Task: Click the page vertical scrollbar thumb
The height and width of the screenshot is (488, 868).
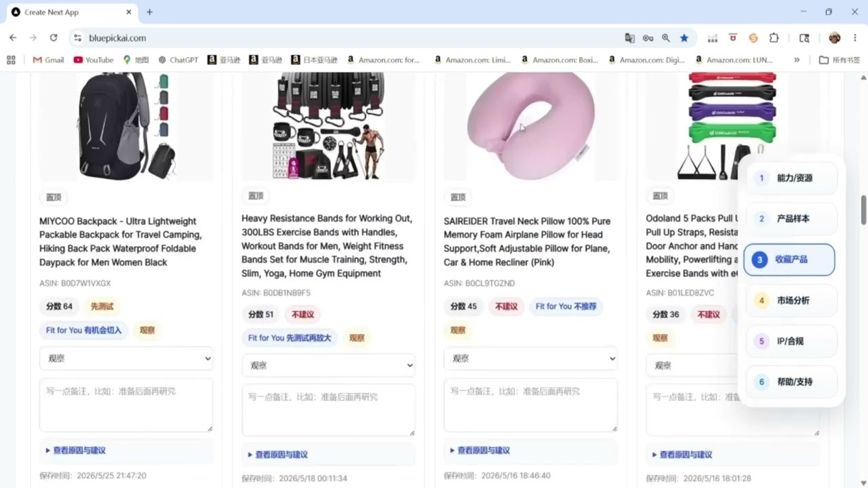Action: pyautogui.click(x=863, y=210)
